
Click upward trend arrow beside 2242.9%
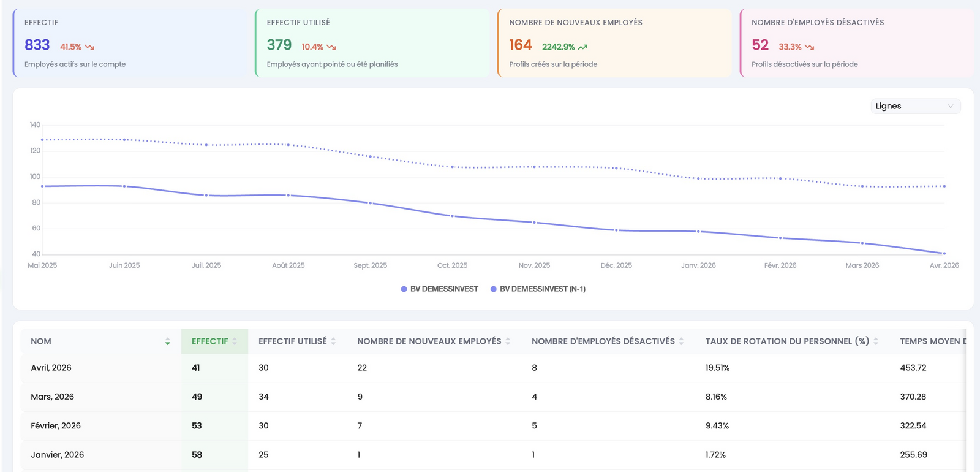[x=582, y=47]
